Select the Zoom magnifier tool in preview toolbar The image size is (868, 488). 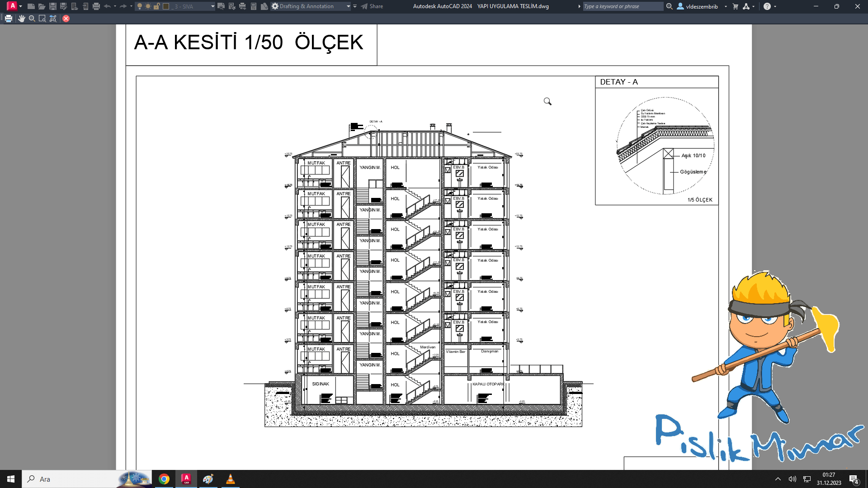[x=32, y=19]
